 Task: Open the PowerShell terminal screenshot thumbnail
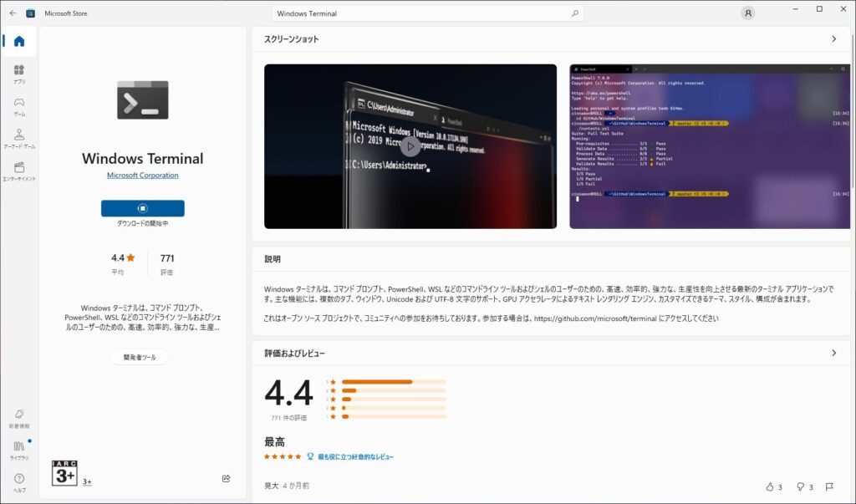click(x=710, y=146)
